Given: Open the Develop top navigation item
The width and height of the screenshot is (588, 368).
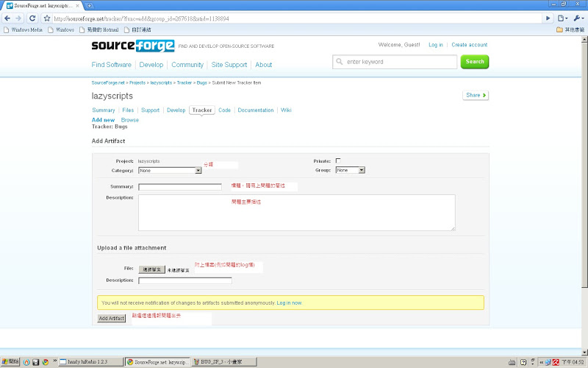Looking at the screenshot, I should [x=151, y=65].
